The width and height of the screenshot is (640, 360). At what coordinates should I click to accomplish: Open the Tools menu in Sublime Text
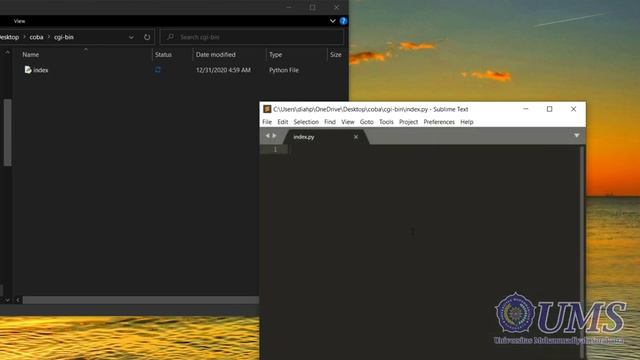pyautogui.click(x=386, y=122)
